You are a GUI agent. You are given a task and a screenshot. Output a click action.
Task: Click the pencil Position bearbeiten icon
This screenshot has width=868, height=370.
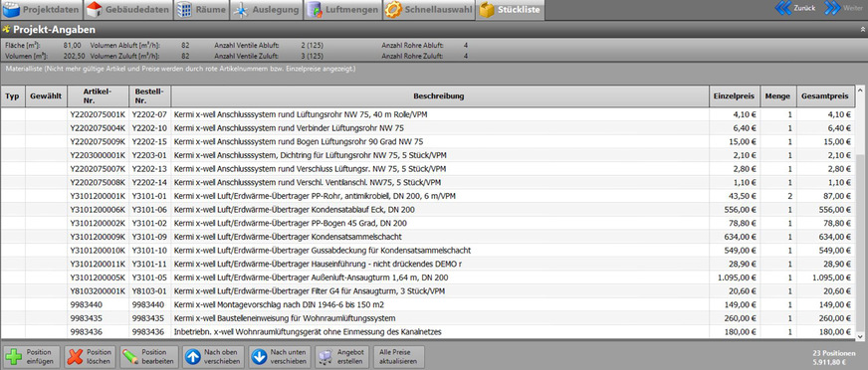click(x=130, y=356)
